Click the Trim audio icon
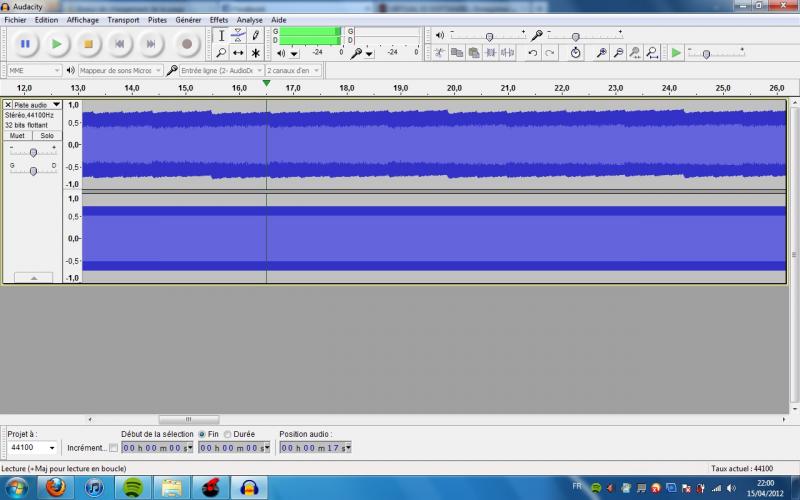 click(x=491, y=52)
